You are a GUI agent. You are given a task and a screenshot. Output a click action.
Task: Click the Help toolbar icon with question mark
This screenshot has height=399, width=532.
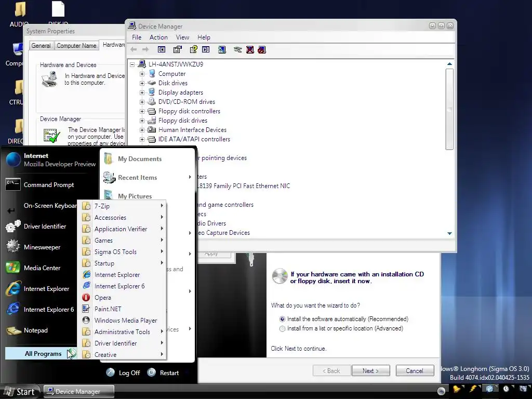(193, 49)
